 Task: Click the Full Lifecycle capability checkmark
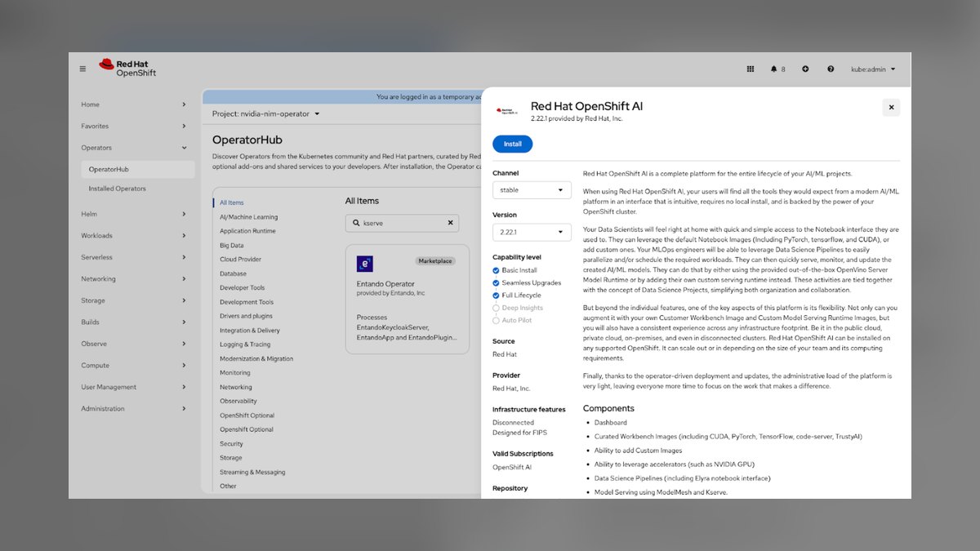click(x=496, y=295)
